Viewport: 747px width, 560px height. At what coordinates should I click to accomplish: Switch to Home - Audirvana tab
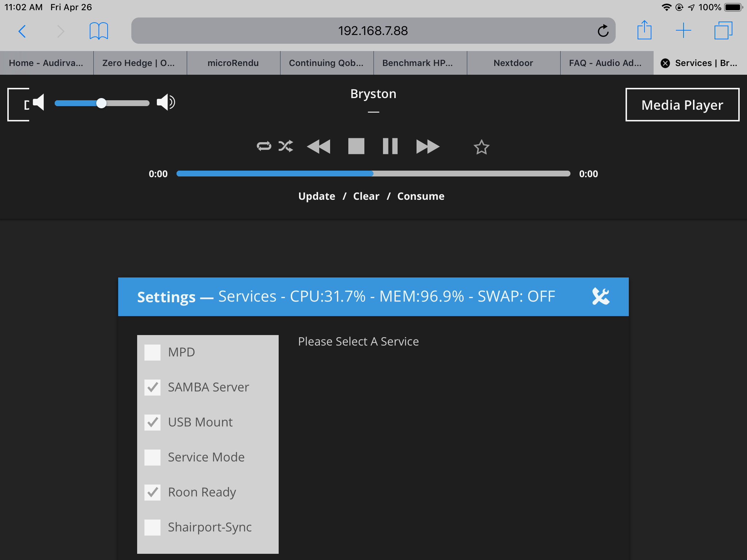pos(46,63)
